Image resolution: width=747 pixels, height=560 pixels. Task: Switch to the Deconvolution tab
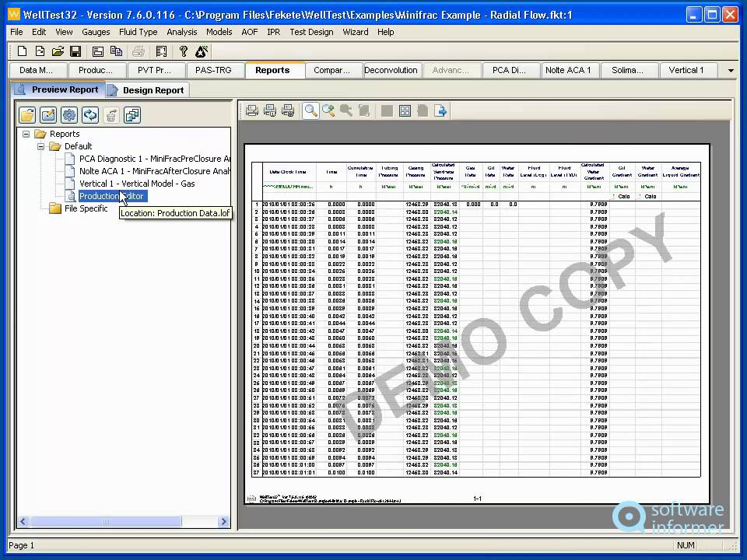(x=391, y=71)
